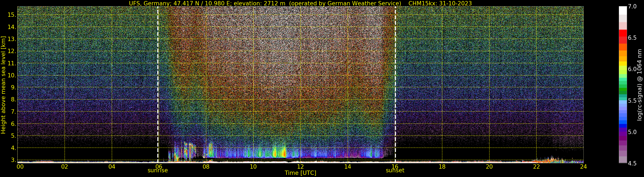Image resolution: width=644 pixels, height=177 pixels.
Task: Click the bright cloud echo near 11 UTC at 3.5 km
Action: pos(279,152)
